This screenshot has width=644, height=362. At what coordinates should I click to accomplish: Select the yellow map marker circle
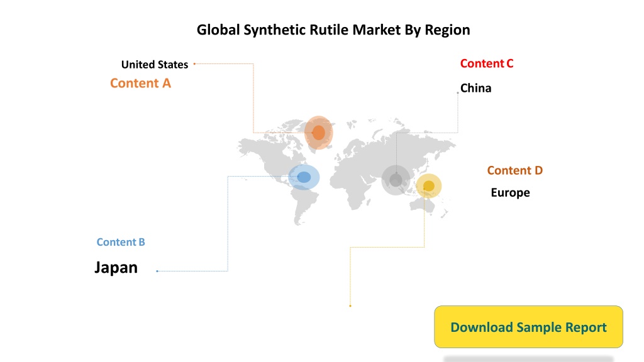pos(429,186)
